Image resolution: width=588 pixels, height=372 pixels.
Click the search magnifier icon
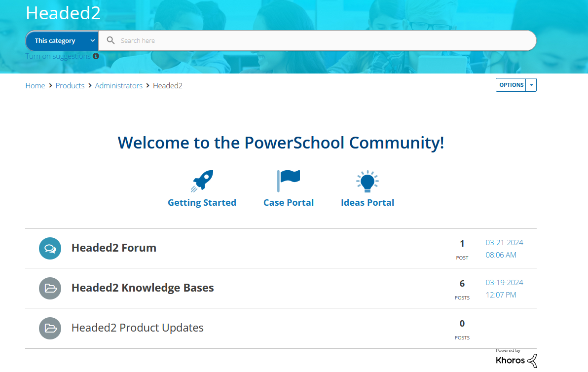point(110,40)
